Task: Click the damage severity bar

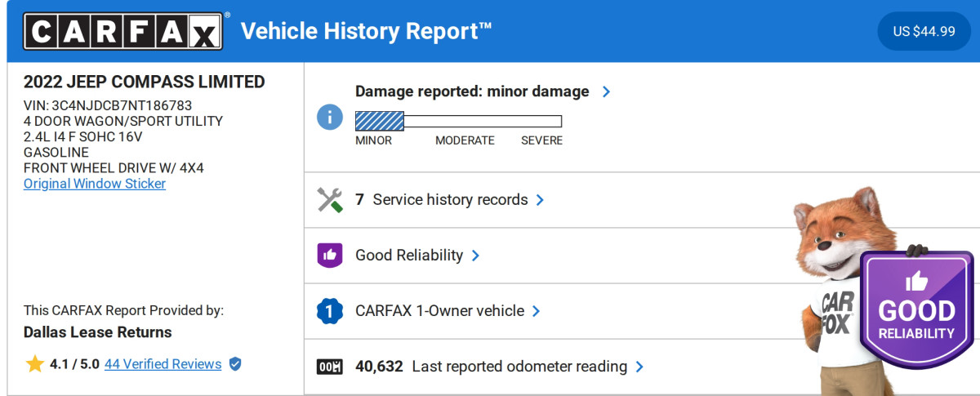Action: pos(458,122)
